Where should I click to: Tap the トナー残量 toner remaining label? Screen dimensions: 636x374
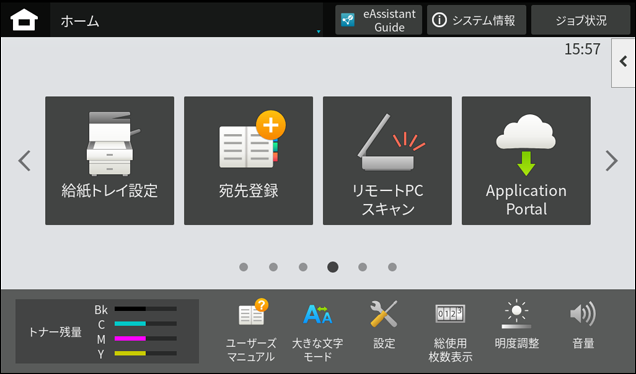(55, 332)
